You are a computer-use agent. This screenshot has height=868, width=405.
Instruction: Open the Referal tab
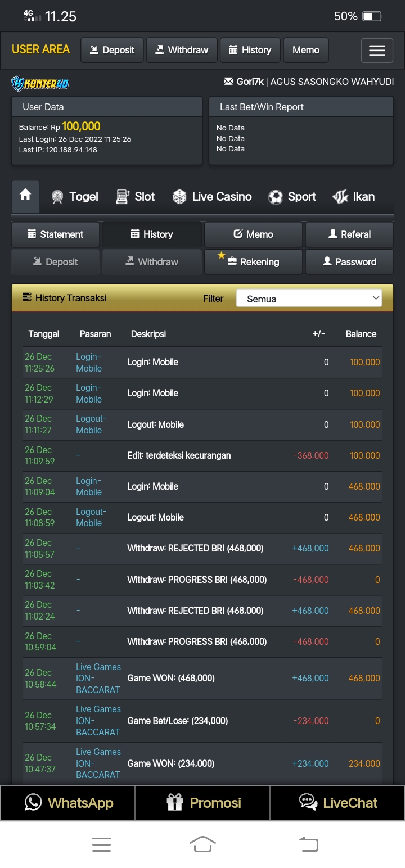click(x=349, y=234)
